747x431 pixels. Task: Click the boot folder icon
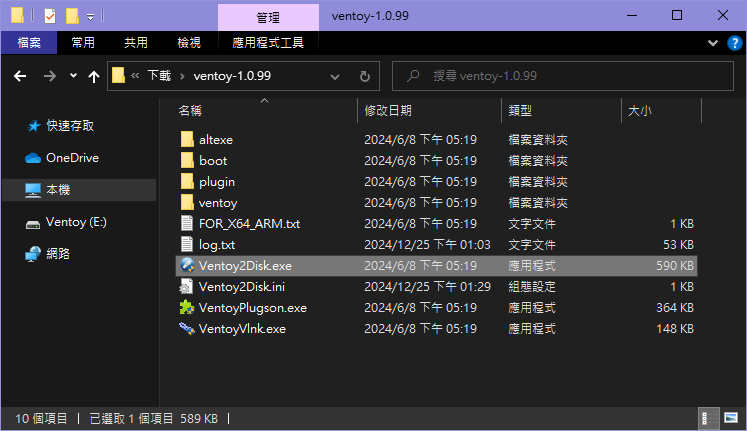pyautogui.click(x=187, y=160)
